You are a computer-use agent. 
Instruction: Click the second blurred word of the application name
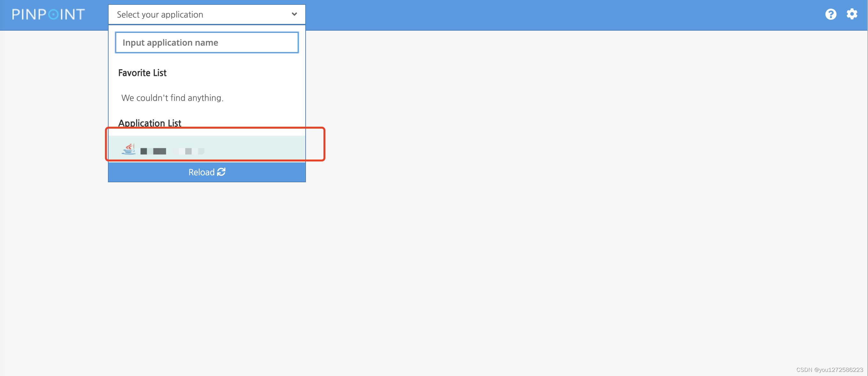pyautogui.click(x=189, y=151)
